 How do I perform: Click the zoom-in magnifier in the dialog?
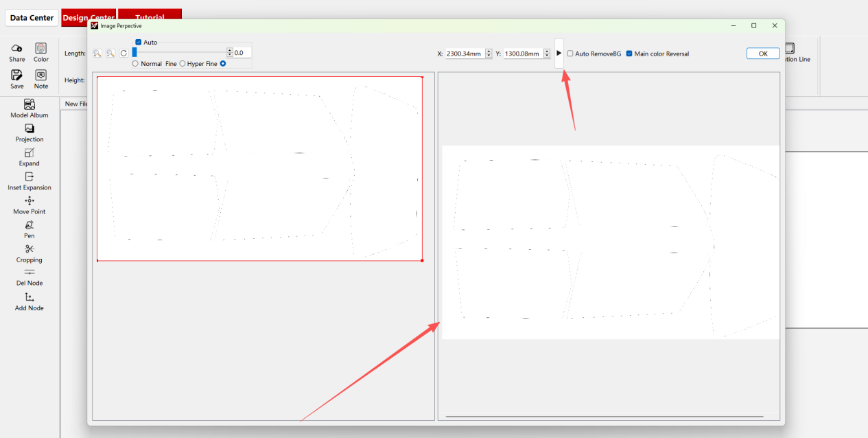[x=97, y=53]
